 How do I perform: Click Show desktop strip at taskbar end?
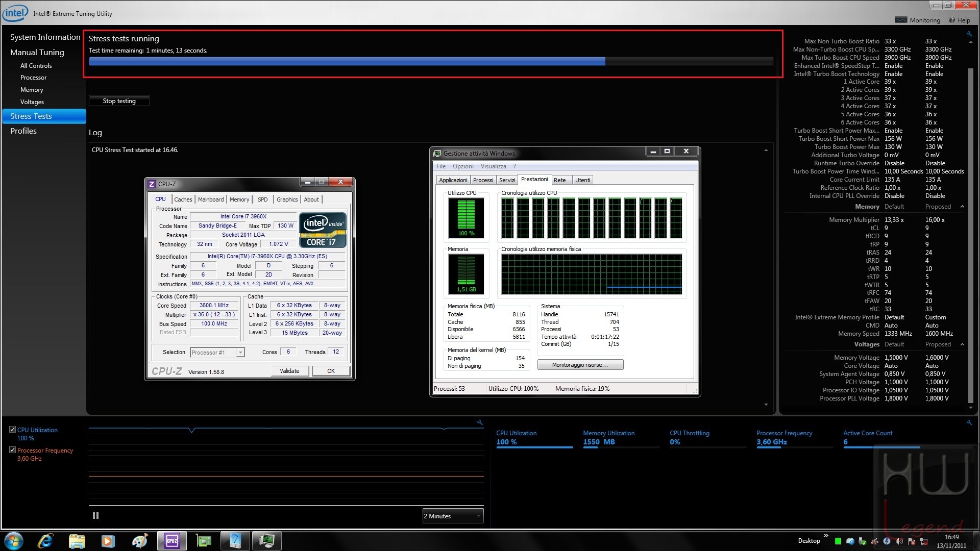pyautogui.click(x=976, y=541)
